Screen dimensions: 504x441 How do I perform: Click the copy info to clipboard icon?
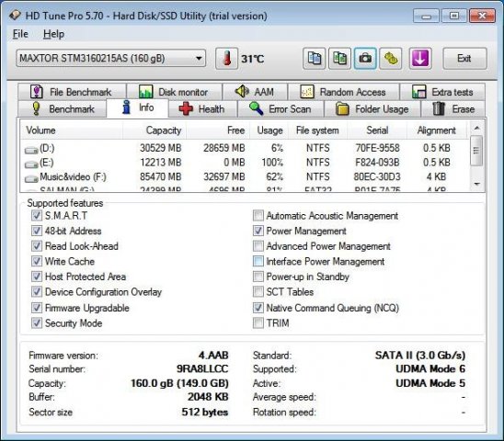click(x=314, y=59)
